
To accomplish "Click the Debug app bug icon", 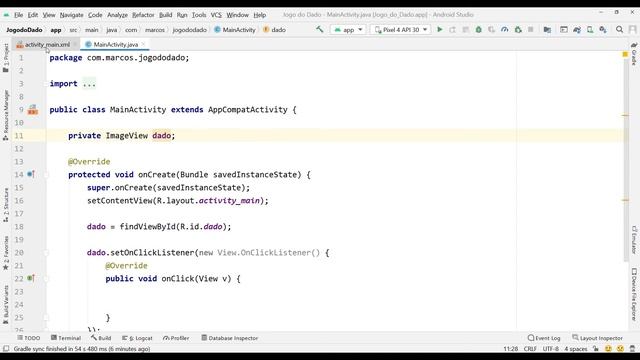I will point(478,29).
